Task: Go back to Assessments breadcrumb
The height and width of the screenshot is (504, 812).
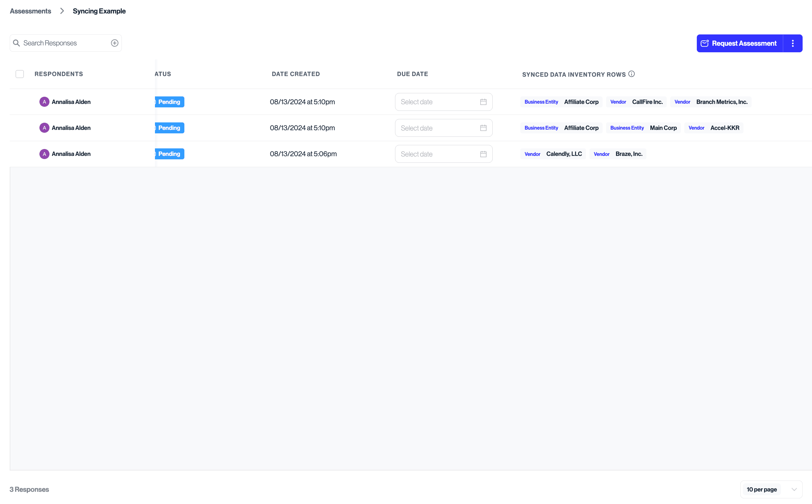Action: click(x=30, y=11)
